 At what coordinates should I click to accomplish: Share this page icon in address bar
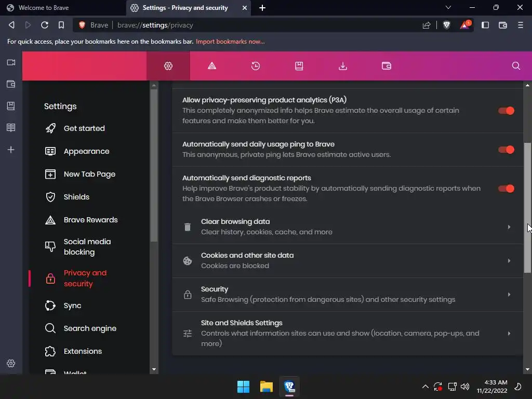tap(427, 25)
